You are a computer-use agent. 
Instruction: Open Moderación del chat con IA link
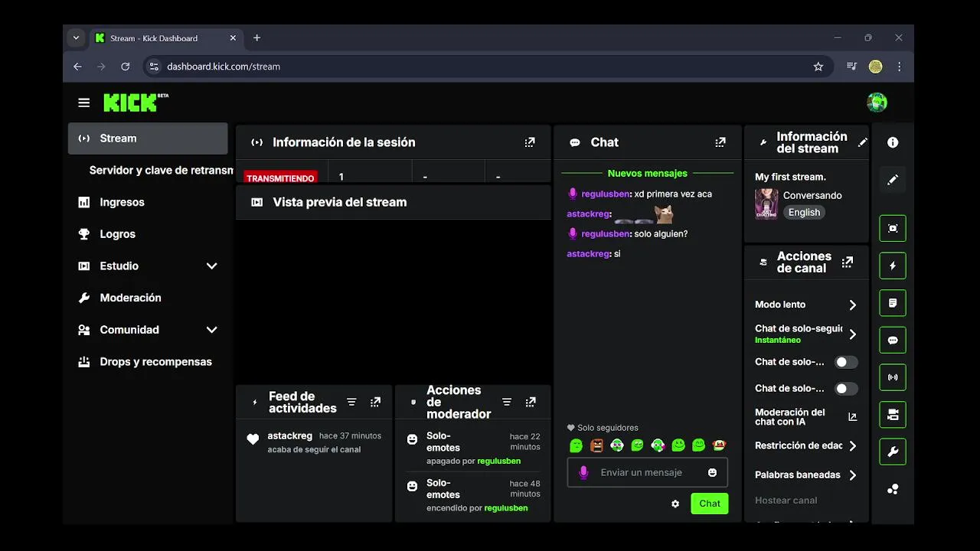tap(806, 417)
